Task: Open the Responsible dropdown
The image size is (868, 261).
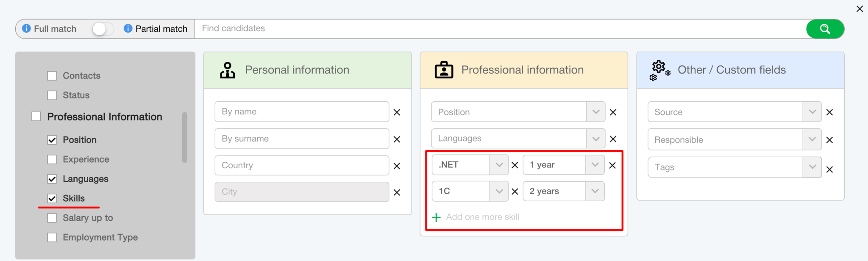Action: click(812, 139)
